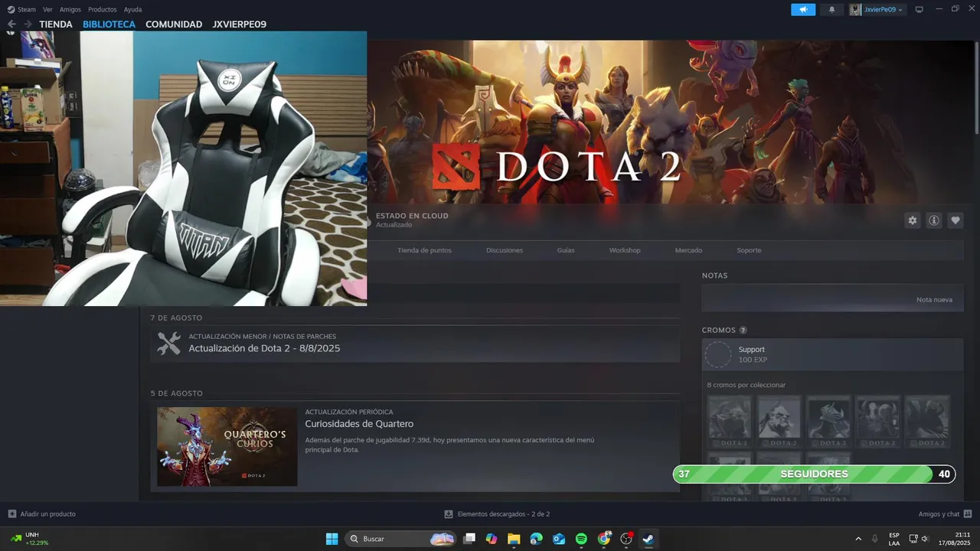The image size is (980, 551).
Task: Click the Seguidores progress bar
Action: [x=814, y=474]
